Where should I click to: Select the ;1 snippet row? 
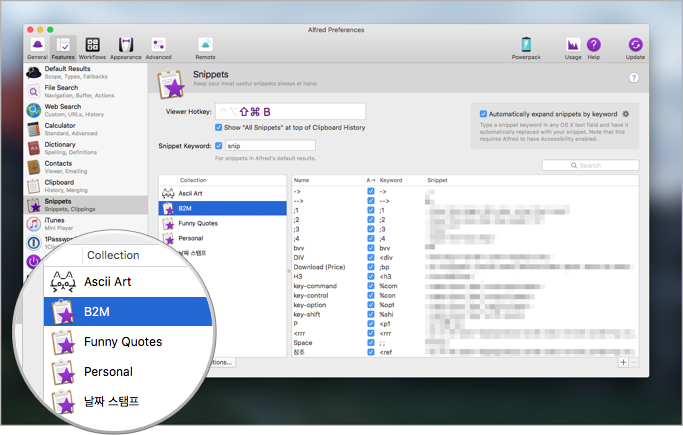465,210
